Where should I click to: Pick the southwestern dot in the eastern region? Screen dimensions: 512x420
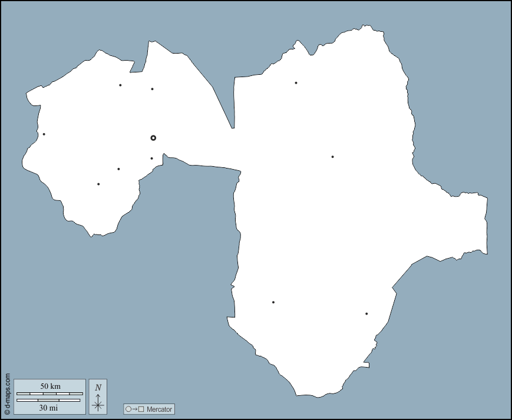[273, 302]
